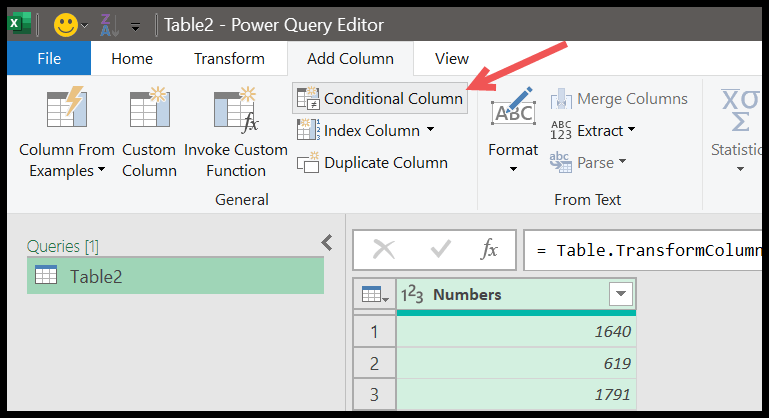Click the Conditional Column table icon
Viewport: 769px width, 418px height.
click(309, 98)
